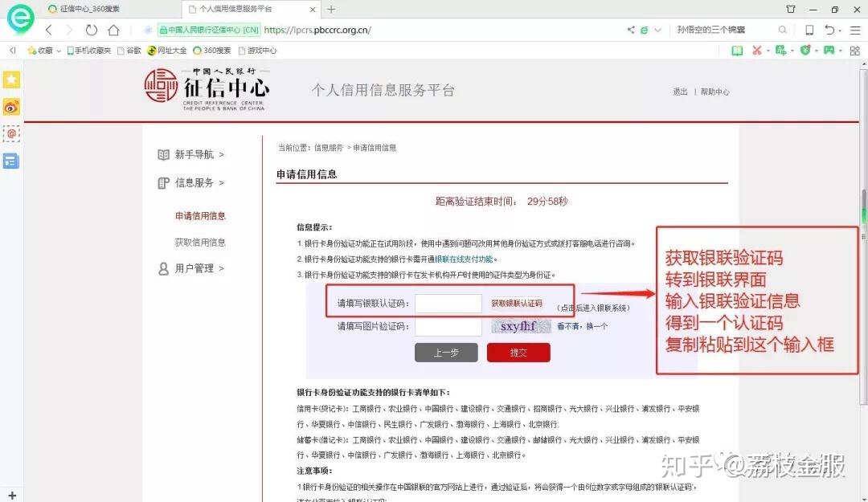Image resolution: width=868 pixels, height=502 pixels.
Task: Open the skin change shirt icon
Action: [791, 9]
